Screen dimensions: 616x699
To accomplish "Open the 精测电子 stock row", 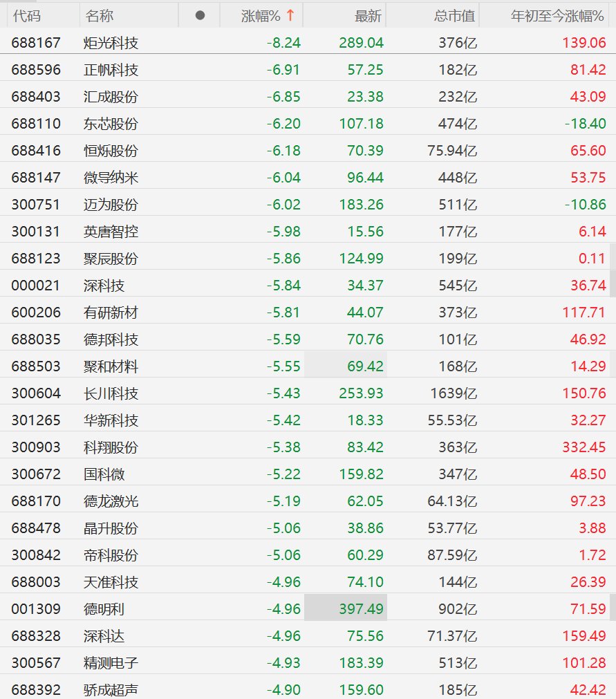I will pos(308,662).
